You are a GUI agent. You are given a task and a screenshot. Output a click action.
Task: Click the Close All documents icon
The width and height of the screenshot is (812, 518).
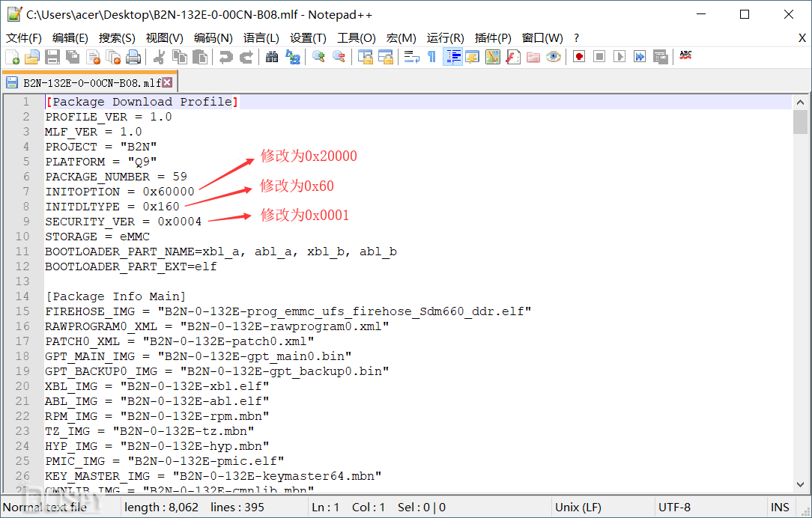(x=113, y=57)
